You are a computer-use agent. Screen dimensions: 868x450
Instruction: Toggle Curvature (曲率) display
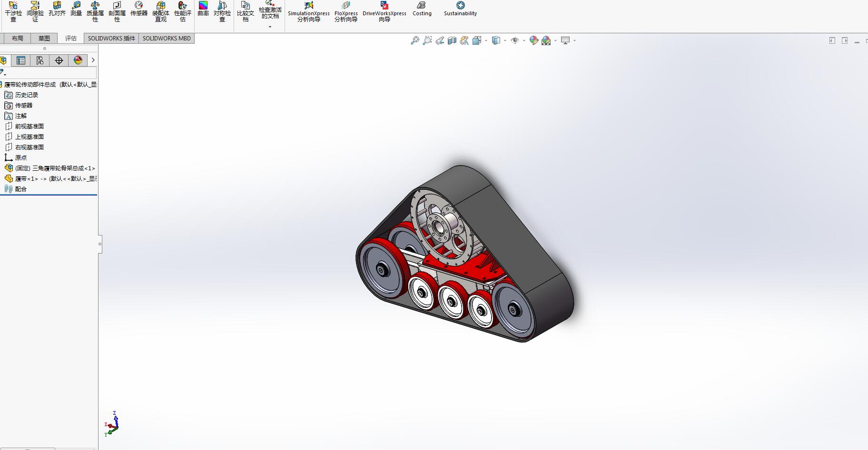click(203, 9)
